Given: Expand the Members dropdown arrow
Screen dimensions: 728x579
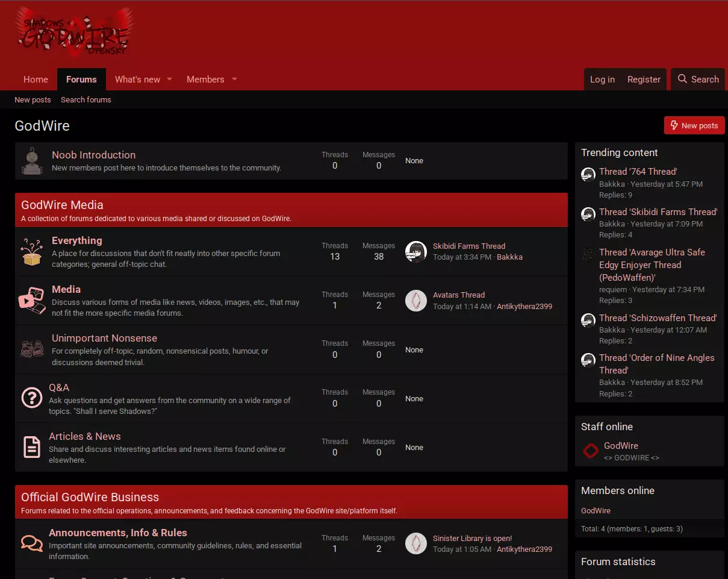Looking at the screenshot, I should pos(234,80).
